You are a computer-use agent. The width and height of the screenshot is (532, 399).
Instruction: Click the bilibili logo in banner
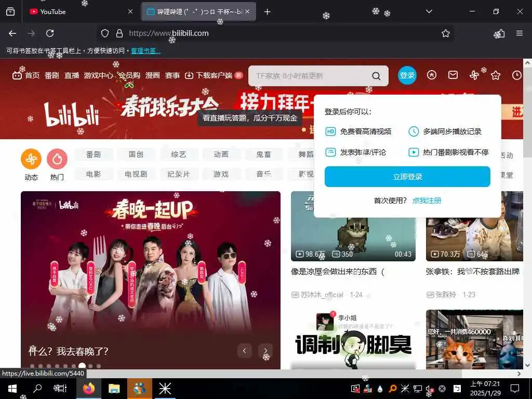(72, 115)
